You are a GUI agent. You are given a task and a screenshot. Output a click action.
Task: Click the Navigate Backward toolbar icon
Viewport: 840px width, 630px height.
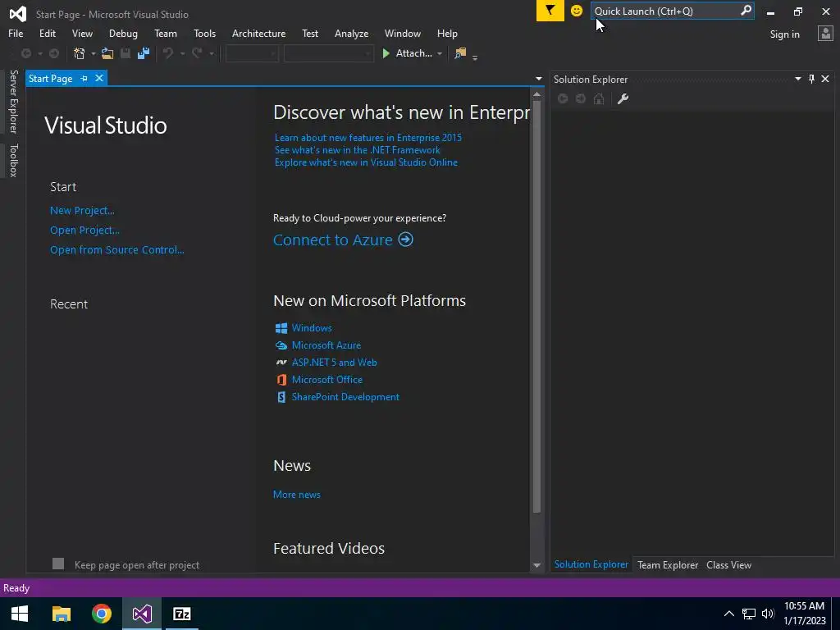[25, 53]
